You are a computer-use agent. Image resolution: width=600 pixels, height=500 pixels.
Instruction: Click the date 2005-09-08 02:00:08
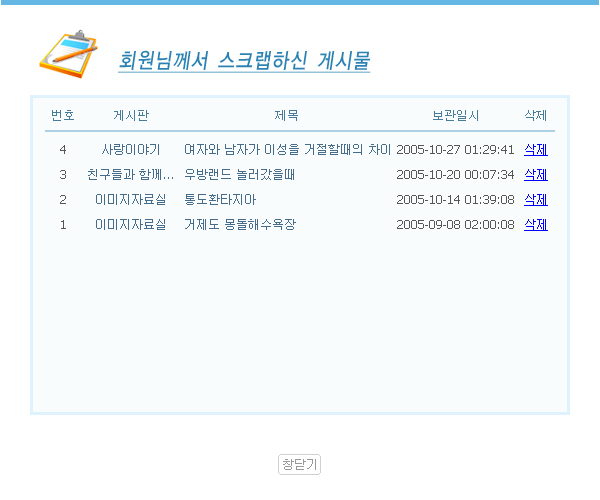pyautogui.click(x=455, y=225)
